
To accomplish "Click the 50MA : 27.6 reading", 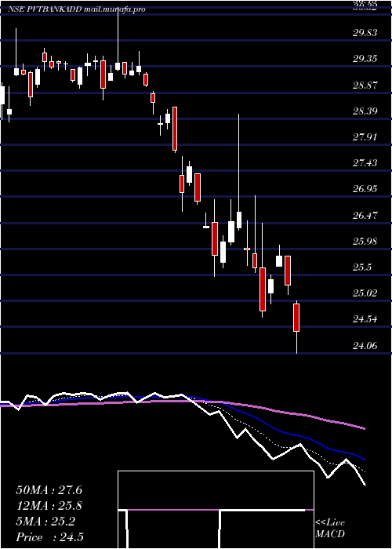I will point(49,490).
